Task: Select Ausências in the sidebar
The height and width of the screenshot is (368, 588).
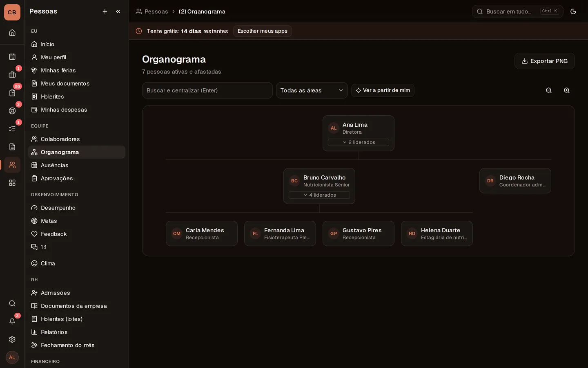Action: [x=76, y=165]
